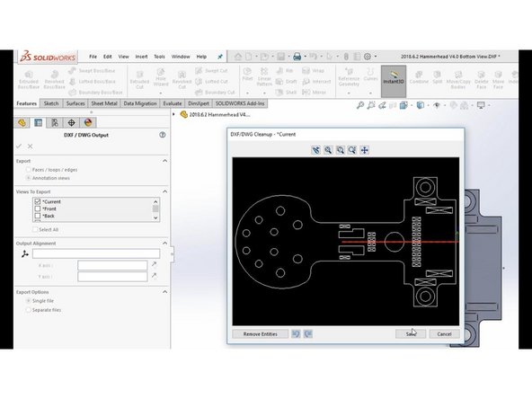Click Save in Cleanup dialog
This screenshot has height=399, width=532.
411,334
